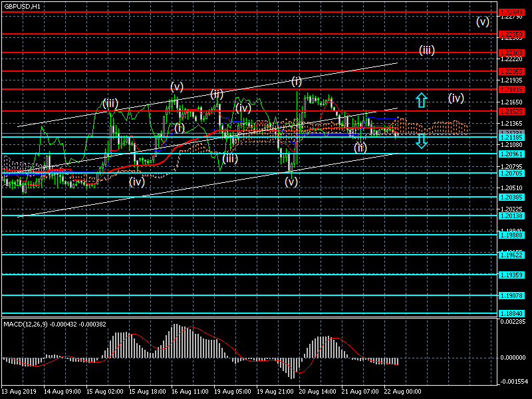The width and height of the screenshot is (532, 399).
Task: Click the 19 Aug 21:00 time label
Action: pyautogui.click(x=275, y=392)
